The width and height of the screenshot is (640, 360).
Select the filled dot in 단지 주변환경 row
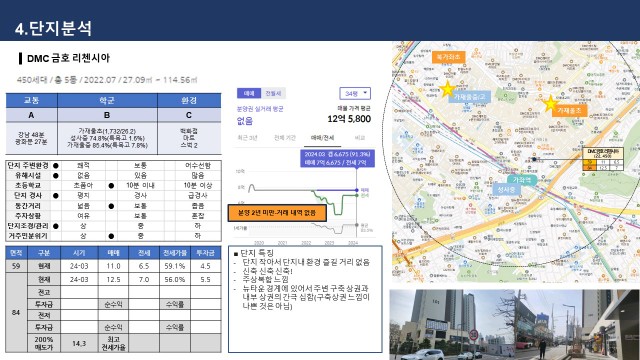coord(56,166)
